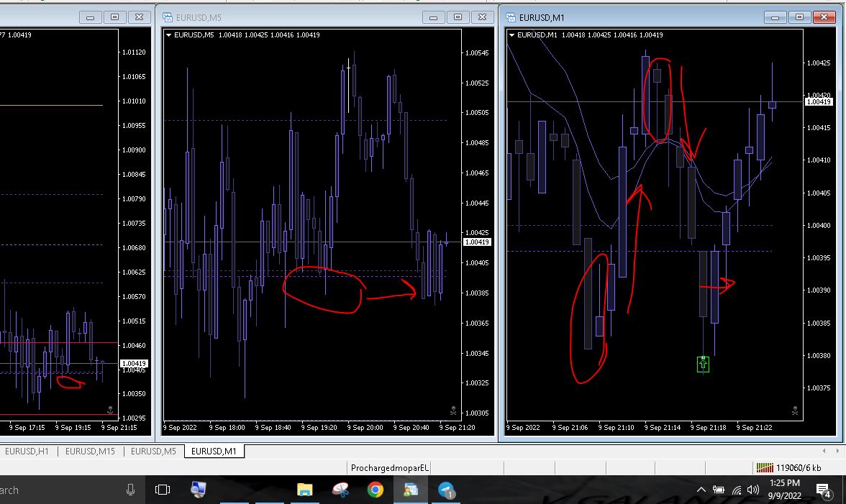Click 1.01120 on the leftmost chart price scale

point(134,52)
